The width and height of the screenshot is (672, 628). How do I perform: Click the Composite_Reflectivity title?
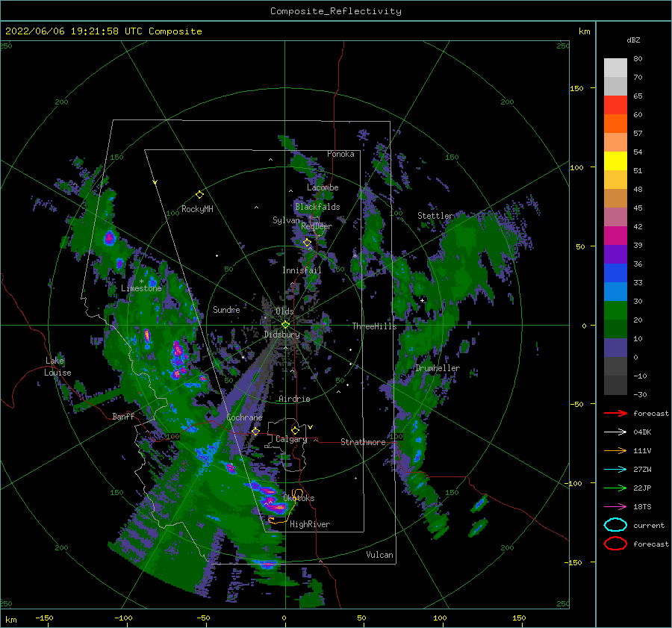click(336, 11)
